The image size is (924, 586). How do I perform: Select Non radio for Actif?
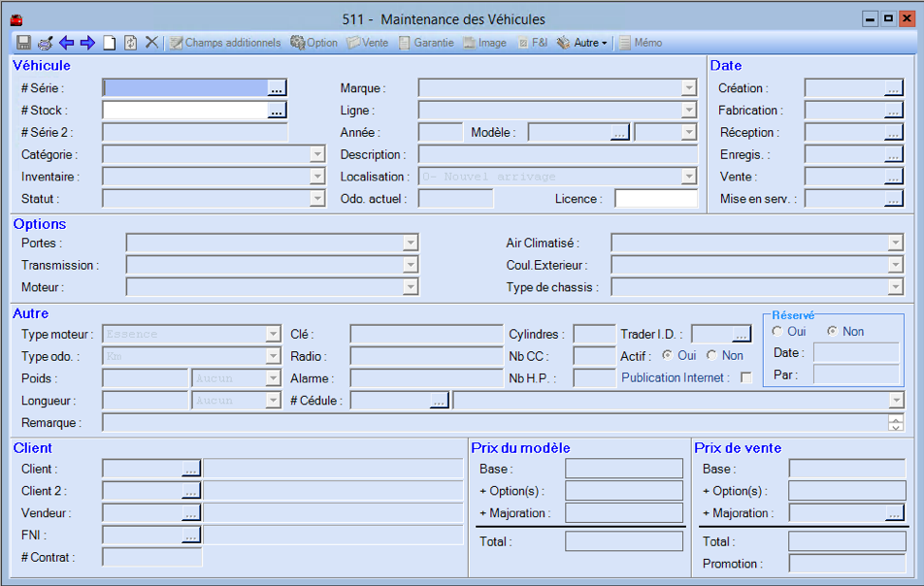click(x=711, y=355)
